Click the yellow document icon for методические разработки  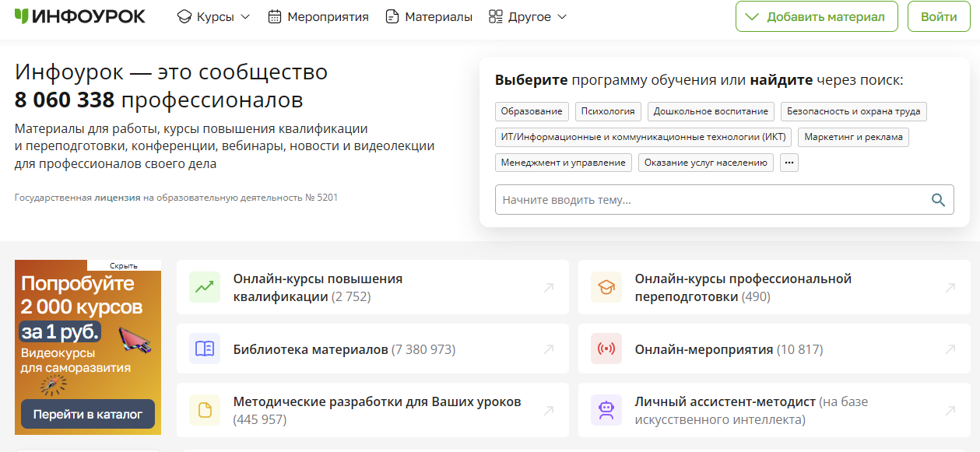click(x=205, y=410)
